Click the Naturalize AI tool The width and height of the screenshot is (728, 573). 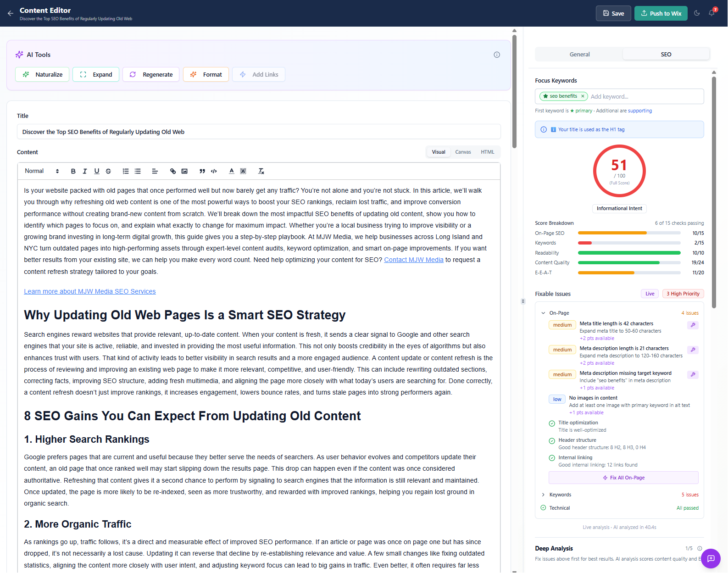point(42,74)
